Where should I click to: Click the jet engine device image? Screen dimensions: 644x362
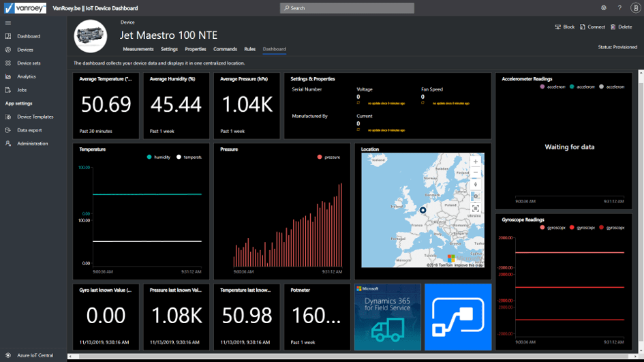(91, 36)
